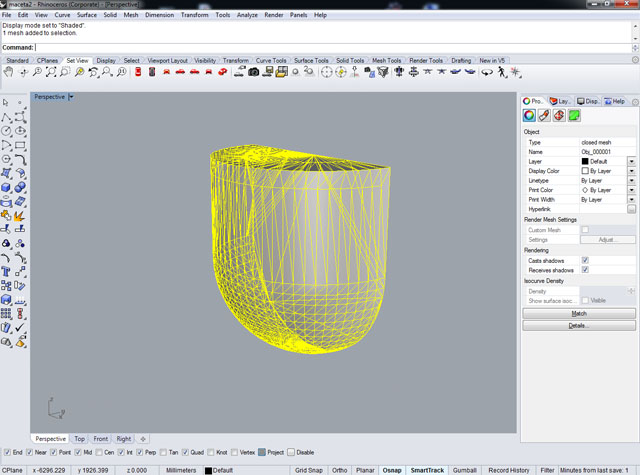640x475 pixels.
Task: Select the Ellipse tool
Action: (x=20, y=131)
